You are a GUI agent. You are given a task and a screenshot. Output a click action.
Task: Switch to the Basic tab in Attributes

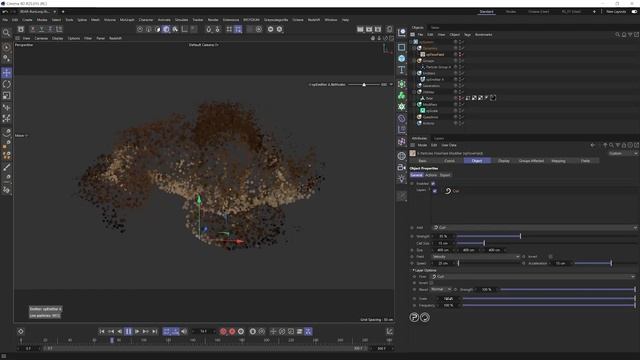[422, 161]
